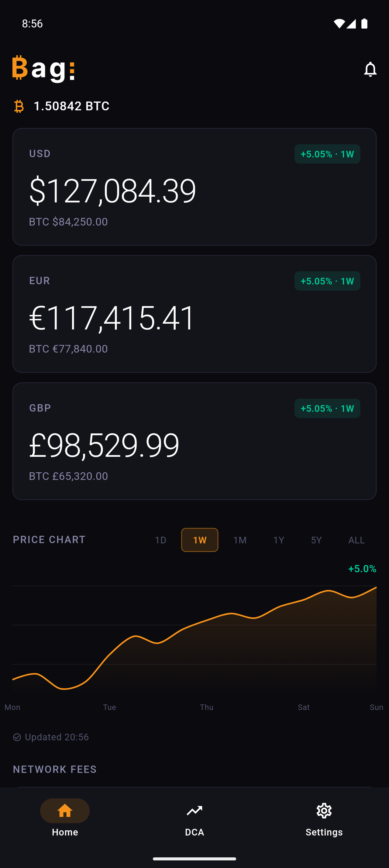The height and width of the screenshot is (868, 389).
Task: Show ALL time price chart
Action: (x=356, y=540)
